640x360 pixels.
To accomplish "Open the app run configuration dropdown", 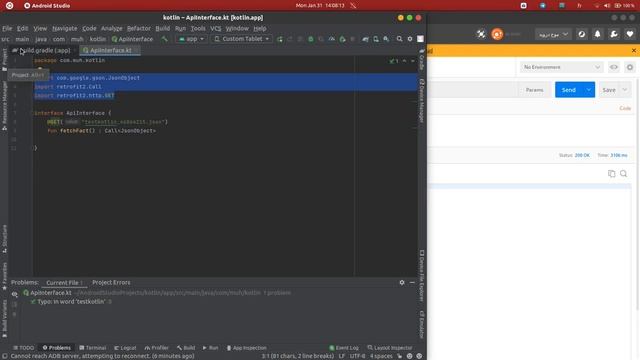I will 191,39.
